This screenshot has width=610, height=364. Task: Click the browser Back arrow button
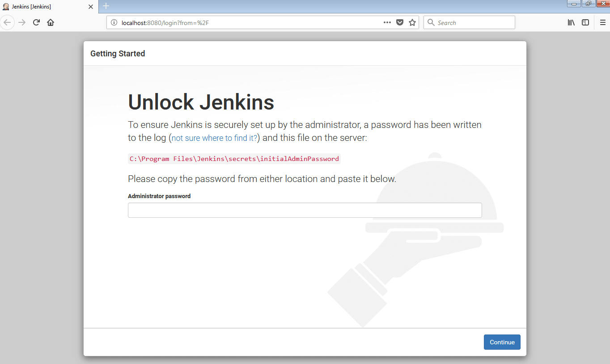click(8, 22)
